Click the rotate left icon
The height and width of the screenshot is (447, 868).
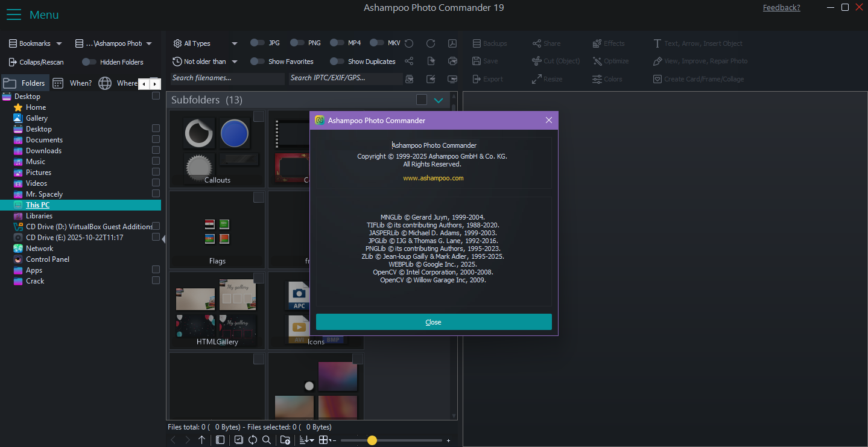coord(409,43)
